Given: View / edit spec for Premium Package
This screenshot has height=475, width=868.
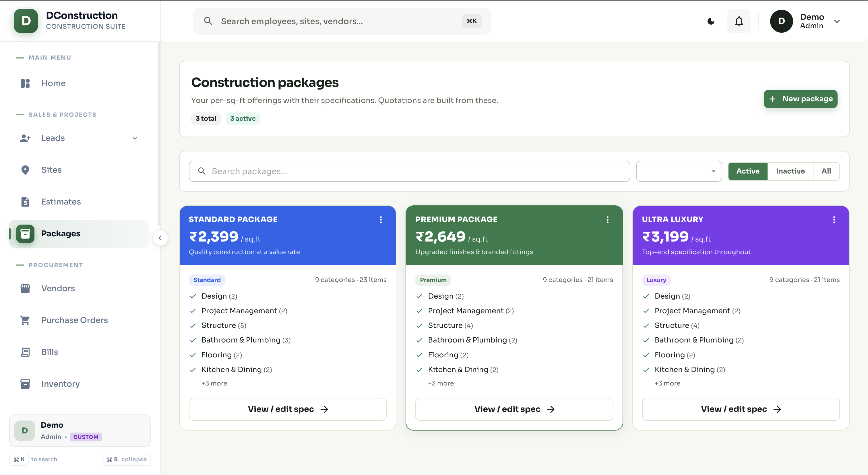Looking at the screenshot, I should tap(514, 409).
